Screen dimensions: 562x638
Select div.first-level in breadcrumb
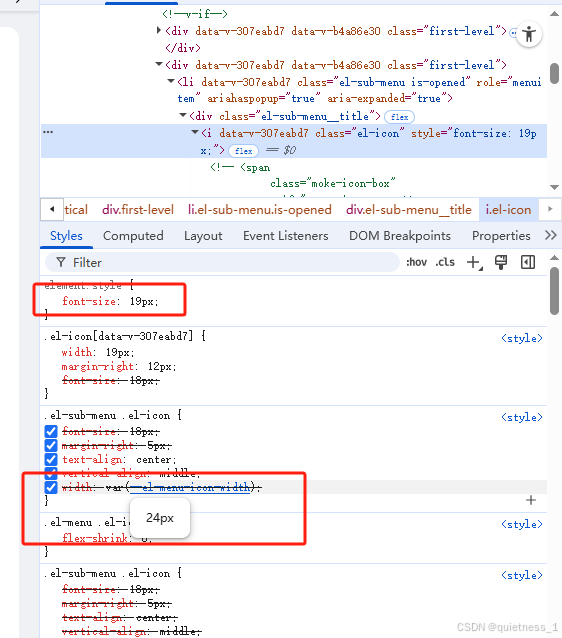point(138,210)
